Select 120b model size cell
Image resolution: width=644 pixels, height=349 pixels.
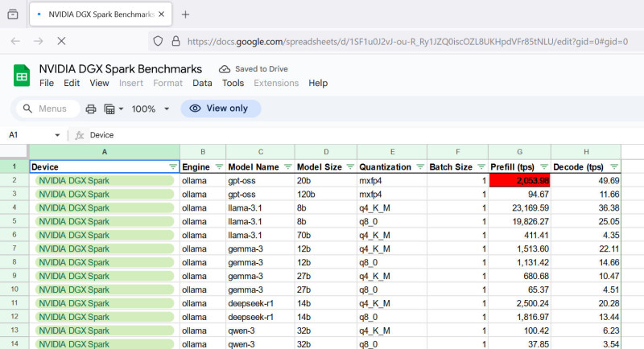click(326, 194)
